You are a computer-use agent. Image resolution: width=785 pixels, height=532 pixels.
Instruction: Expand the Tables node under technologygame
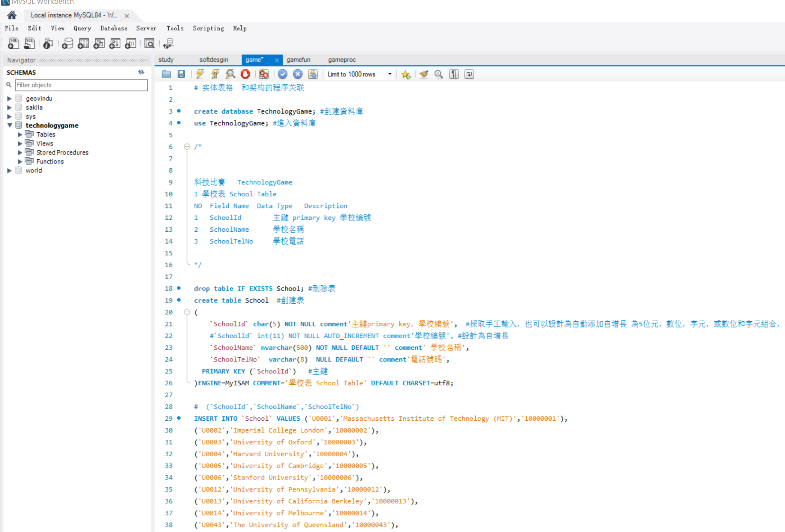point(20,134)
